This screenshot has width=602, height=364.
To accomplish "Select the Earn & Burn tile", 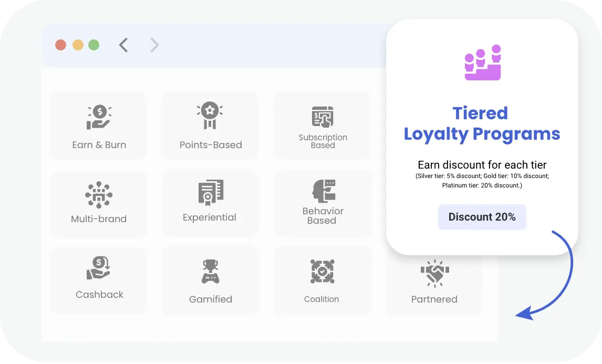I will pyautogui.click(x=98, y=125).
